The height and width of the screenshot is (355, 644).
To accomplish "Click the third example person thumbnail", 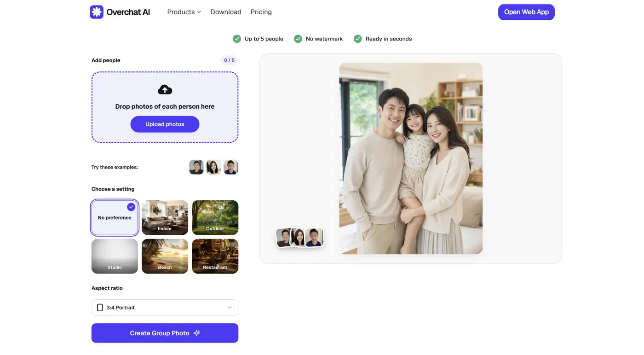I will pos(231,167).
